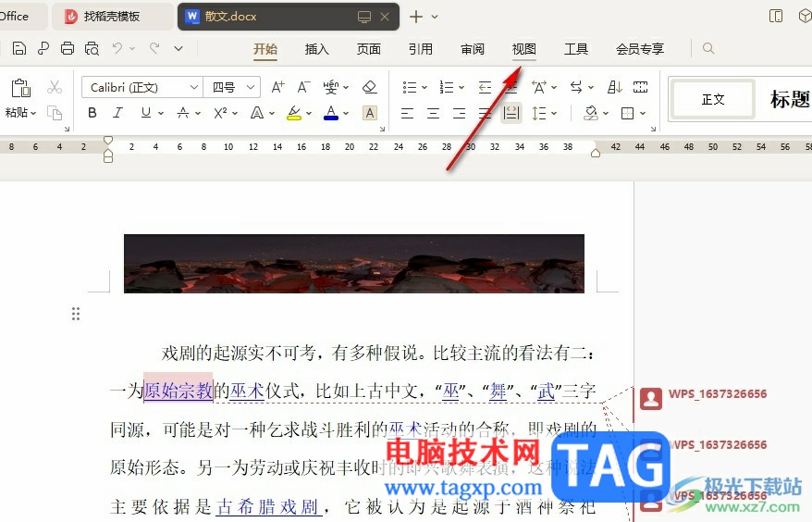The image size is (812, 522).
Task: Select the header image in document
Action: click(x=354, y=264)
